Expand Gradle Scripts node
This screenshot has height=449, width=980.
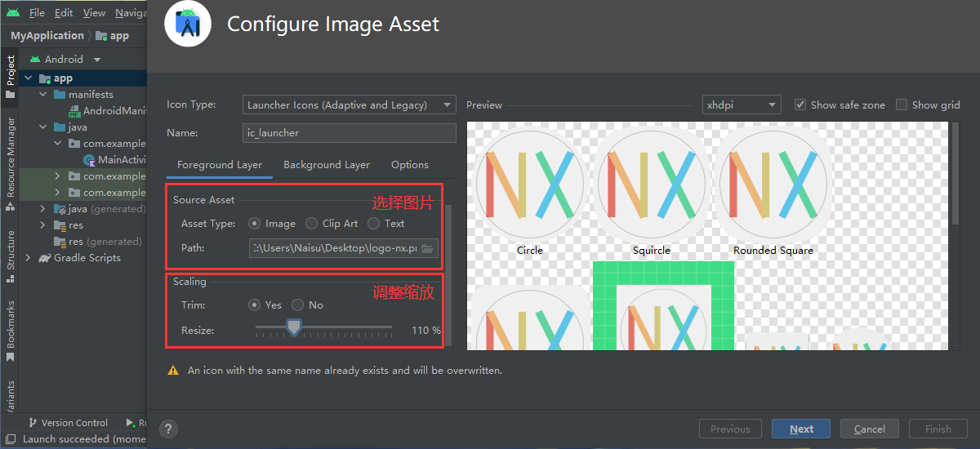29,258
